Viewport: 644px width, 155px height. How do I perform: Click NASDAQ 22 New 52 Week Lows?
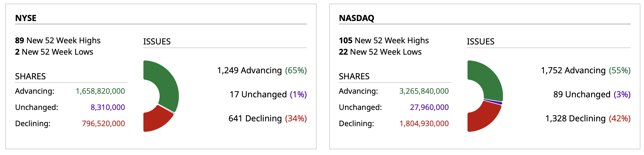(x=380, y=52)
